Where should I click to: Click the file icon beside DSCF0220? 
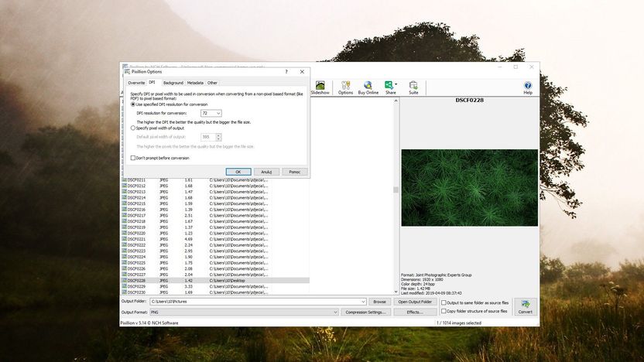124,233
